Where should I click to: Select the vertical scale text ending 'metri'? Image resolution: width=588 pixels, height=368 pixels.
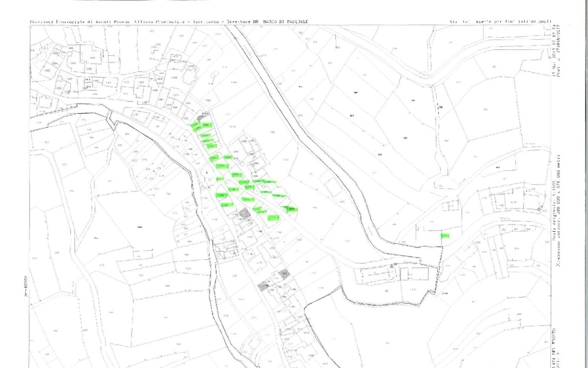pyautogui.click(x=559, y=211)
